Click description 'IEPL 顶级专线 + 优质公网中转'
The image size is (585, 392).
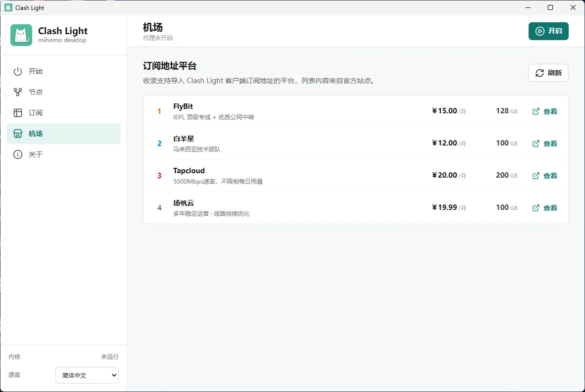pyautogui.click(x=213, y=117)
